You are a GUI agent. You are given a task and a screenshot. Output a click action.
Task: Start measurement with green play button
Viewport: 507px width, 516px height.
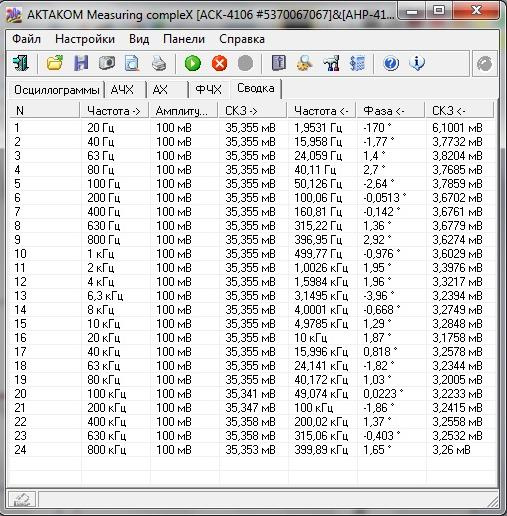(x=193, y=63)
